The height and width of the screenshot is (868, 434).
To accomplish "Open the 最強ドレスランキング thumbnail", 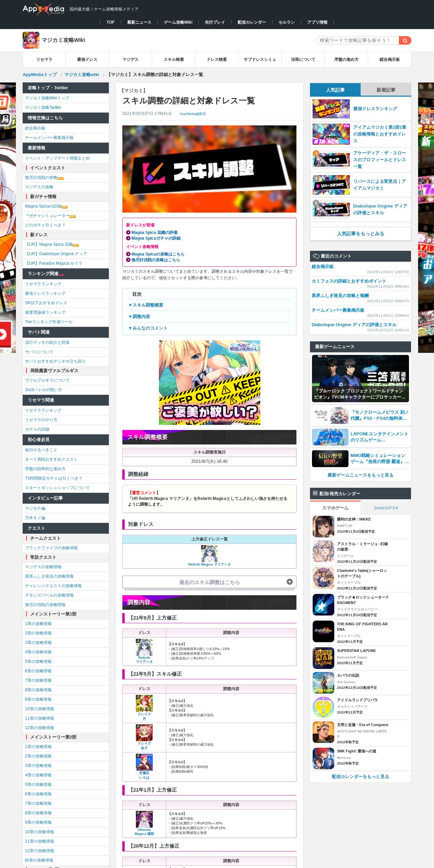I will (331, 109).
